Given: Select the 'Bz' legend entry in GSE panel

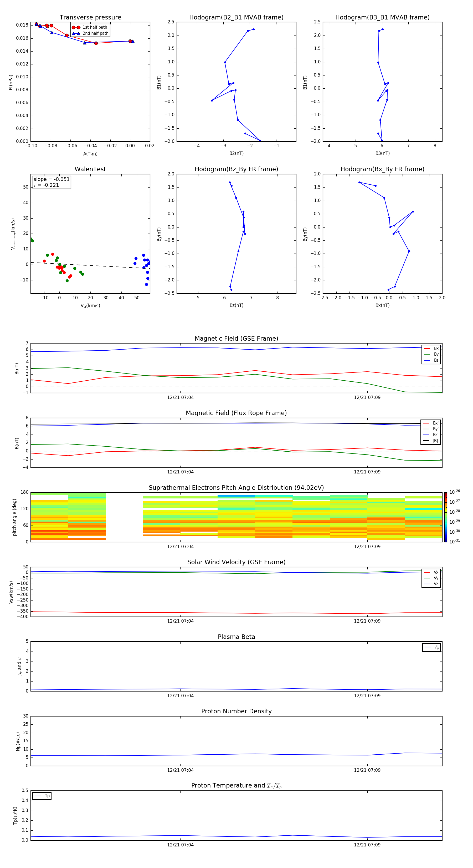Looking at the screenshot, I should [431, 360].
